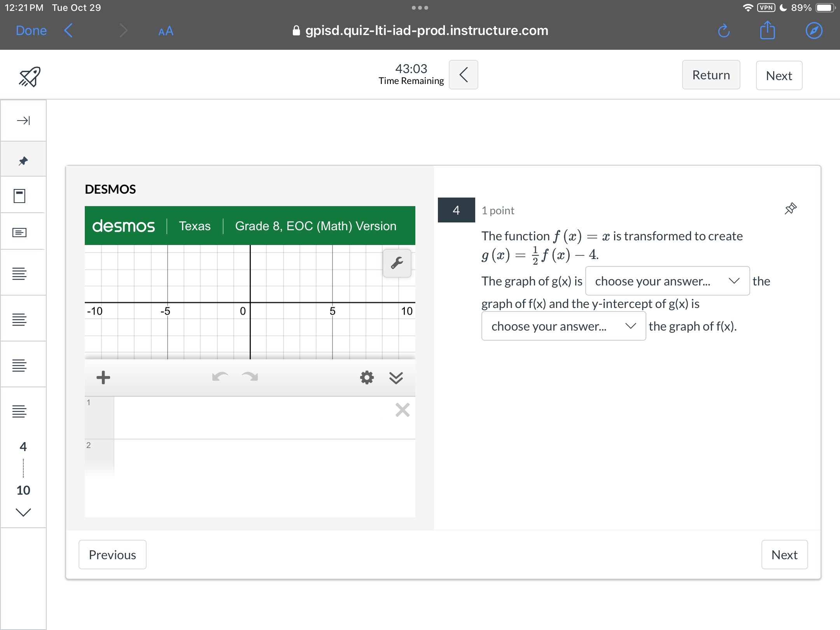Undo the last Desmos action
Image resolution: width=840 pixels, height=630 pixels.
pos(220,376)
